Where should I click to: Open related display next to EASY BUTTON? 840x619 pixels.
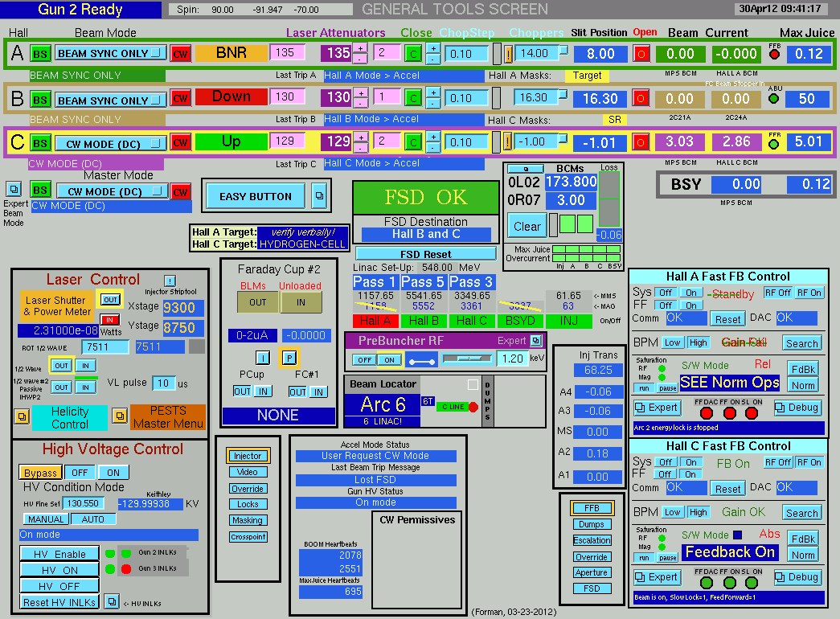319,196
